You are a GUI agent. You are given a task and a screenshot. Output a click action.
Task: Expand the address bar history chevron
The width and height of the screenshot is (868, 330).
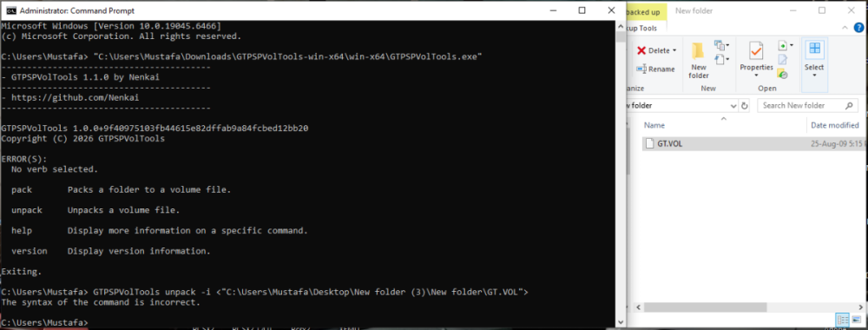(733, 105)
